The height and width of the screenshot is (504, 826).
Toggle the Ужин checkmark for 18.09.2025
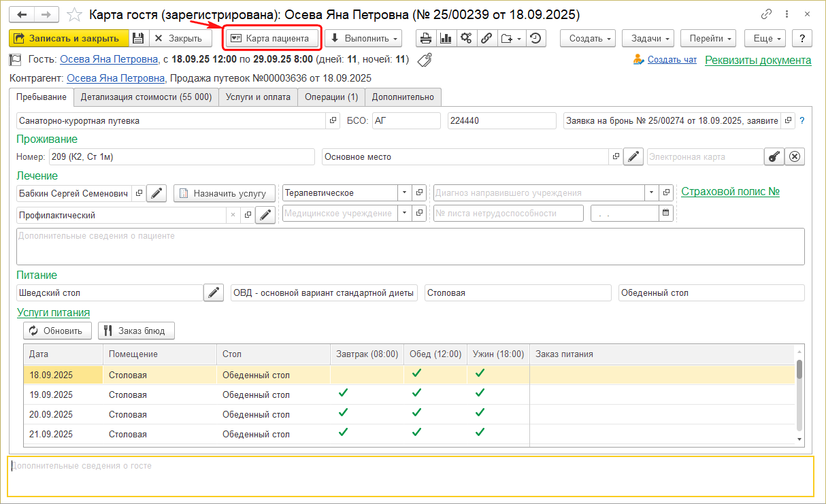pos(480,373)
